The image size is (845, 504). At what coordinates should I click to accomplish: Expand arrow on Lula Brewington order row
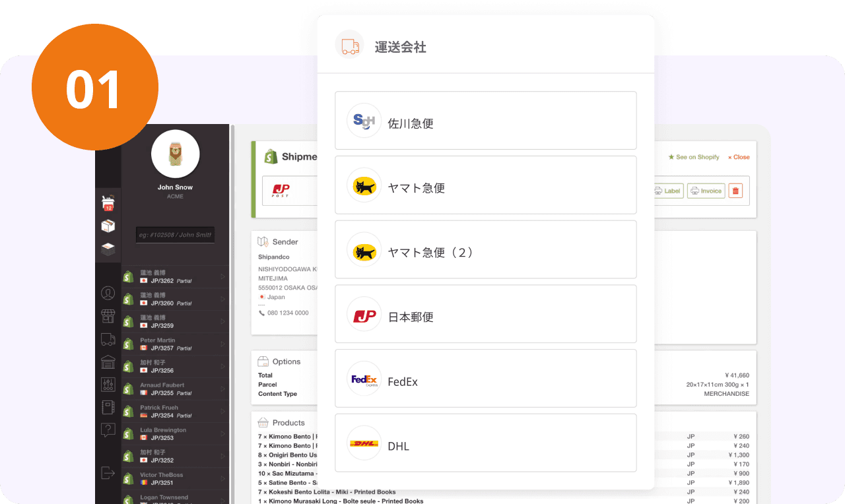pyautogui.click(x=222, y=433)
